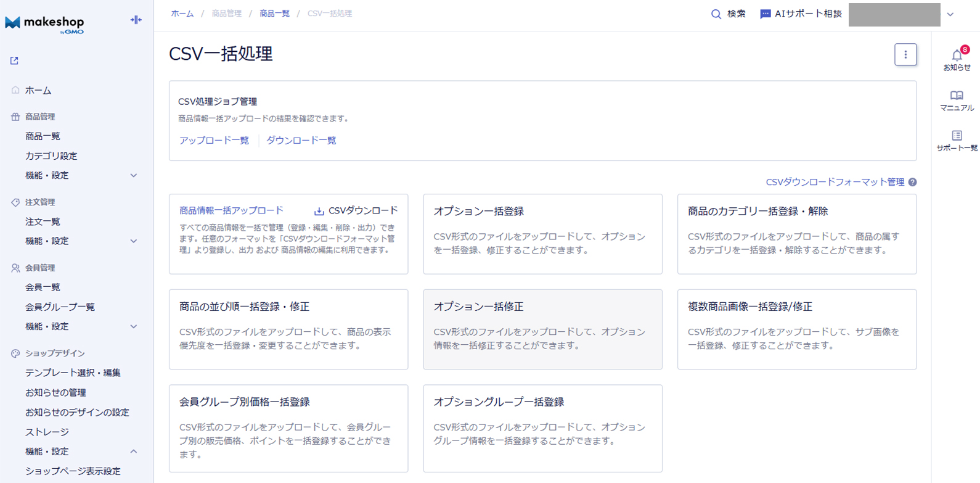The height and width of the screenshot is (483, 980).
Task: Click the AIサポート相談 chat icon
Action: [766, 14]
